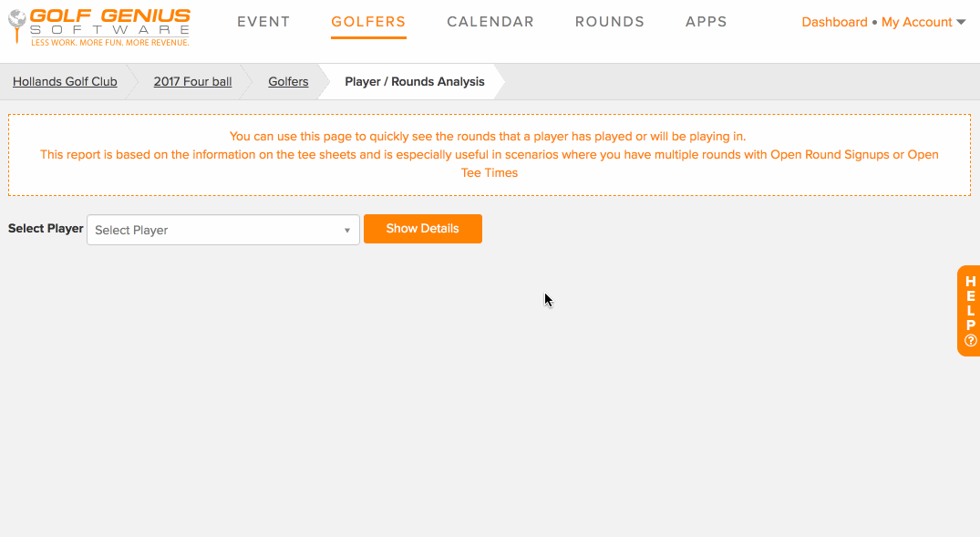Image resolution: width=980 pixels, height=537 pixels.
Task: Open the ROUNDS menu
Action: click(x=609, y=22)
